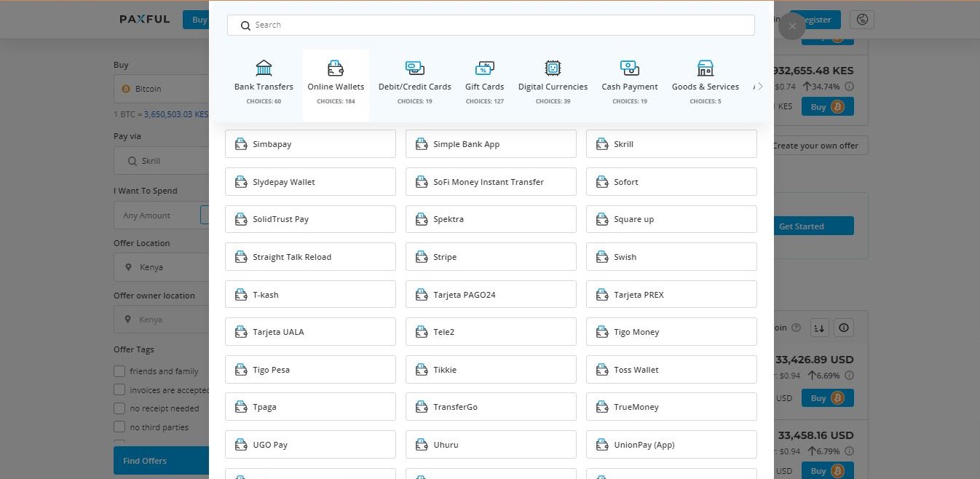Choose the Tpaga wallet
Screen dimensions: 980x479
[310, 407]
